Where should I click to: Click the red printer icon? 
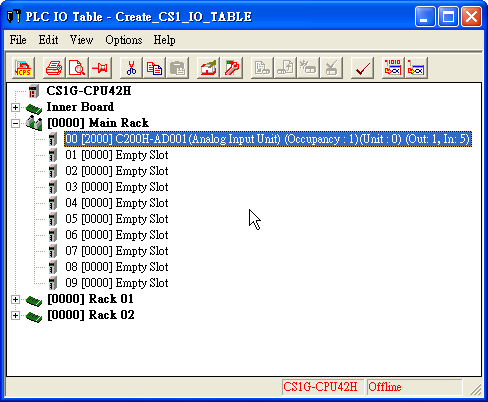pos(54,68)
